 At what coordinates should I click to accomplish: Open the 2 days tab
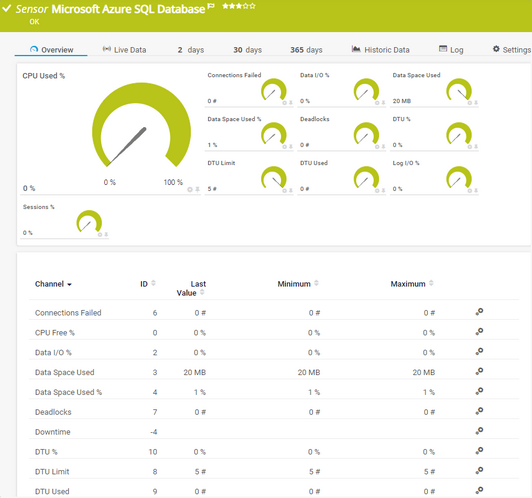point(191,50)
